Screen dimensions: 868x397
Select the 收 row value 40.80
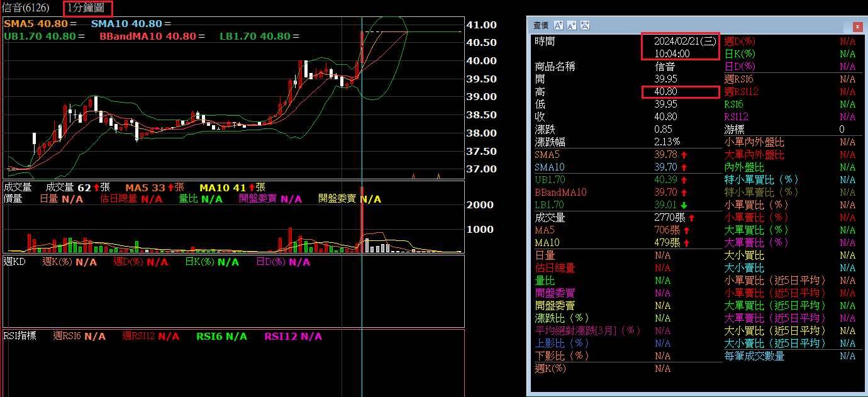[x=665, y=117]
